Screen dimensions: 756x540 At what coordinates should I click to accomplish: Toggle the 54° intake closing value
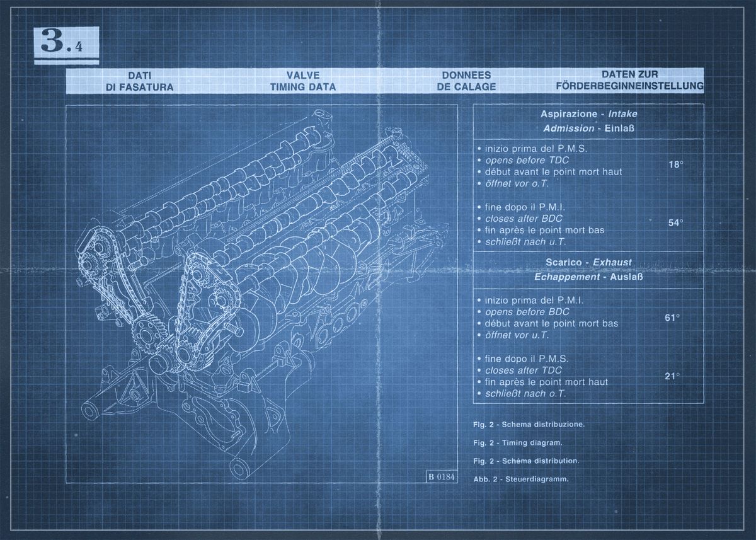click(675, 222)
